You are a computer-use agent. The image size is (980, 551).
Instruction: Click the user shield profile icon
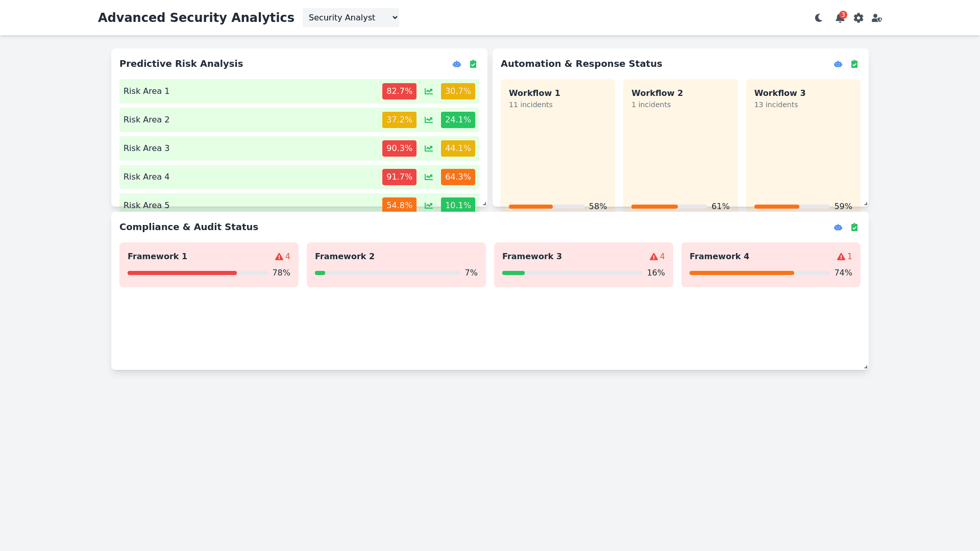pos(876,18)
